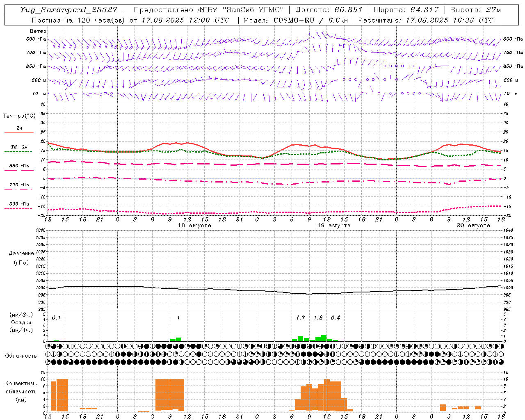Click the model label 'COSMO-RU / 6.6км'
The image size is (525, 420).
point(310,20)
